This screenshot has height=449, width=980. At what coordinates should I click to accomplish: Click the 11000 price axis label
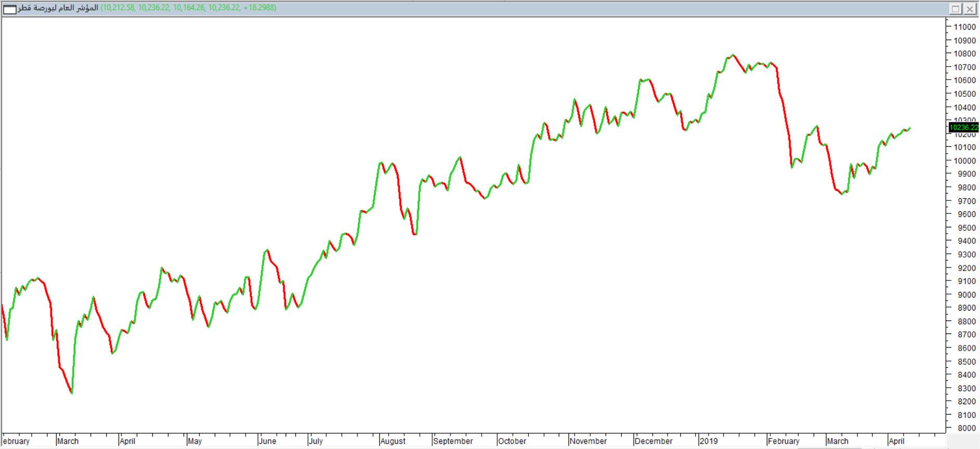964,27
